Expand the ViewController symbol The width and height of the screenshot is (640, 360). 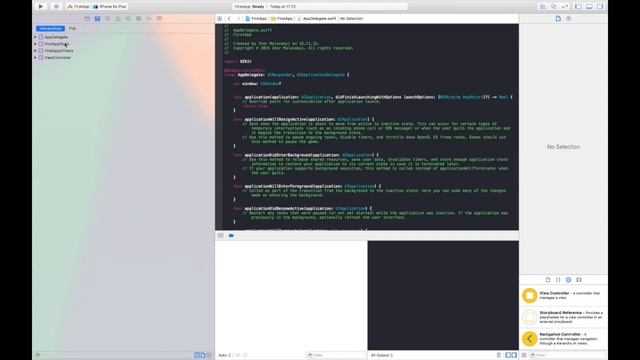point(35,58)
